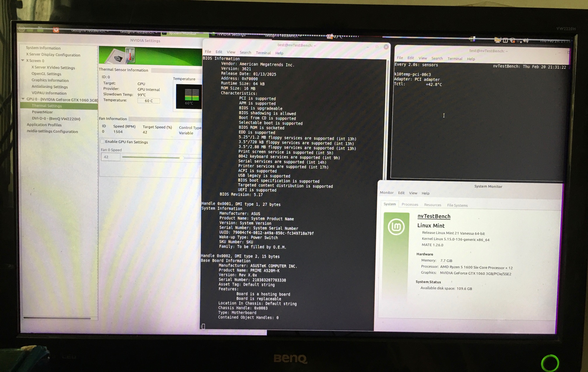Image resolution: width=588 pixels, height=372 pixels.
Task: Open File menu in BIOS terminal
Action: click(x=208, y=52)
